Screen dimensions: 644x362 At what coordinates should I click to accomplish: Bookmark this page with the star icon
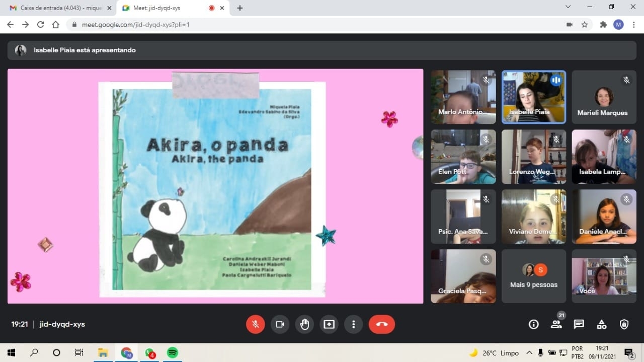coord(585,25)
